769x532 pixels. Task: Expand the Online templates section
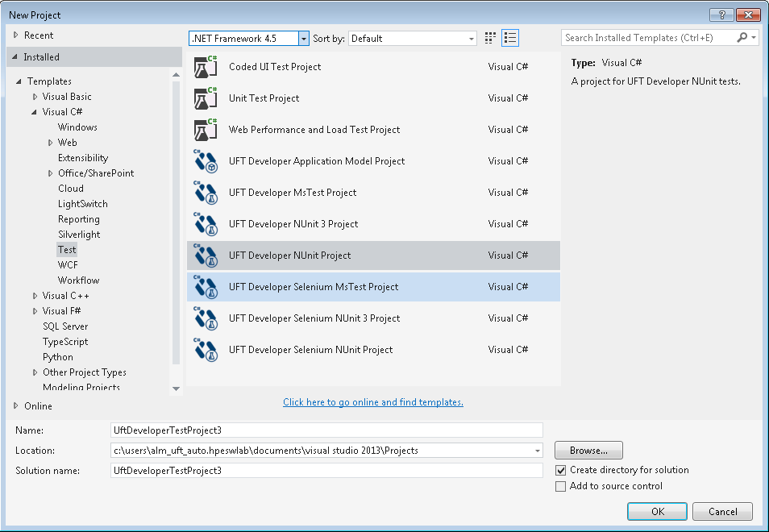tap(16, 405)
